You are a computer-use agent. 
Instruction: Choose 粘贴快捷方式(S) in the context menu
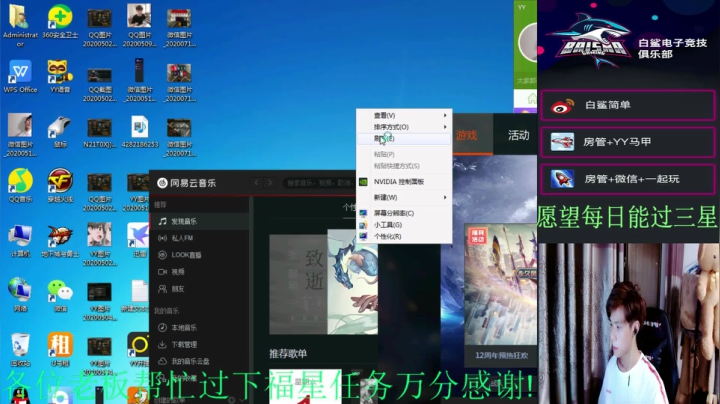404,166
